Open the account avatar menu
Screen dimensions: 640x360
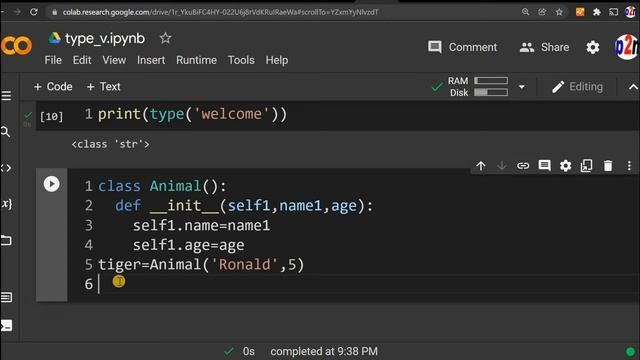click(627, 47)
